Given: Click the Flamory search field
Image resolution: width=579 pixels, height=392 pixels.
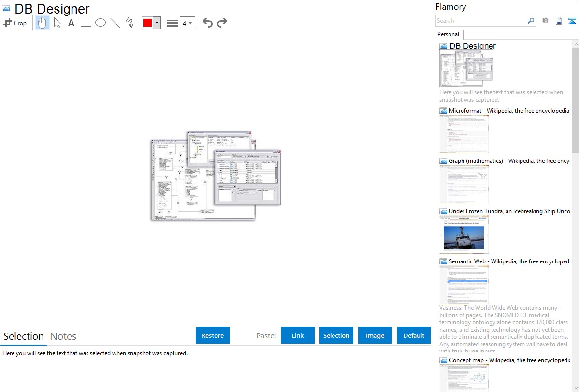Looking at the screenshot, I should point(481,21).
